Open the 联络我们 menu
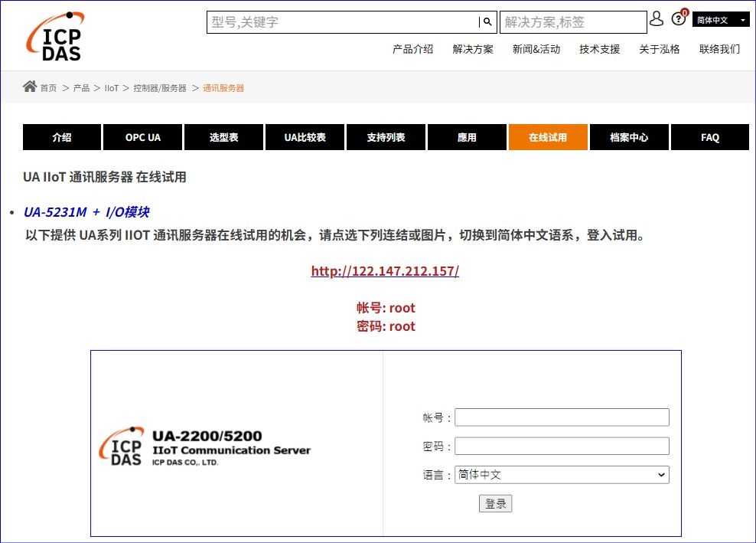The image size is (756, 543). (x=719, y=49)
